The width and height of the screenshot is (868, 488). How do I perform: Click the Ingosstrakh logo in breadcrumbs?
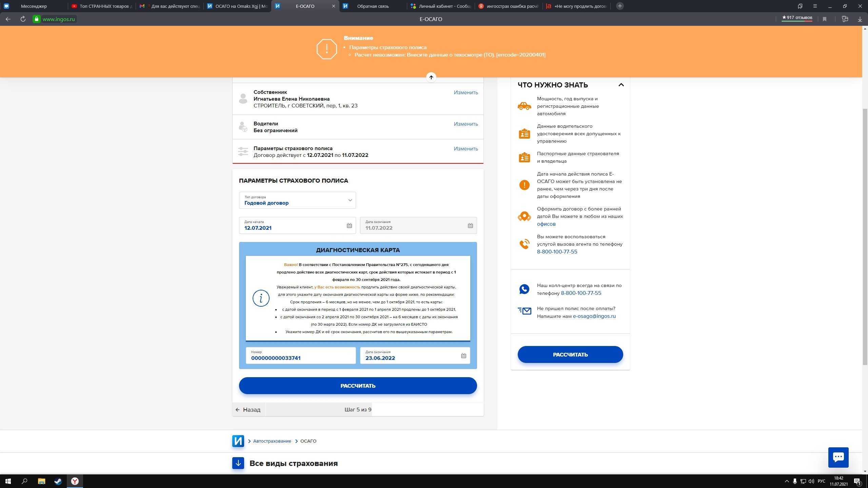[x=238, y=441]
